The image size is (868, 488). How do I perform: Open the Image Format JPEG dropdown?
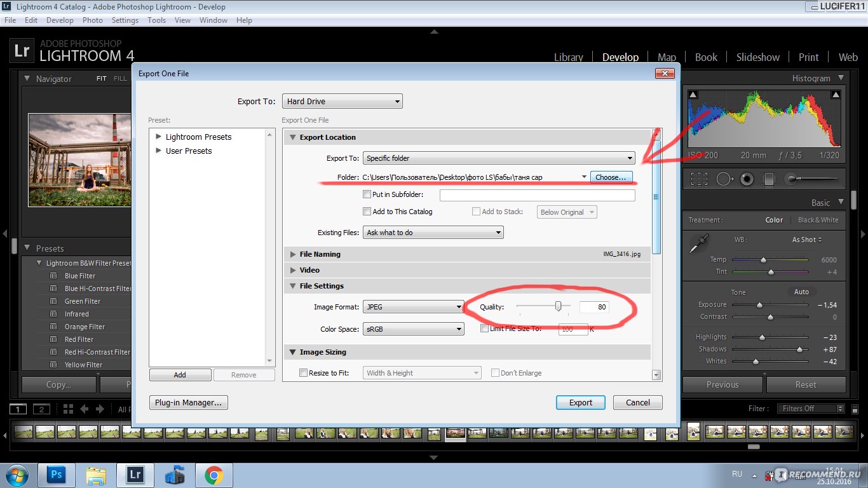(414, 307)
